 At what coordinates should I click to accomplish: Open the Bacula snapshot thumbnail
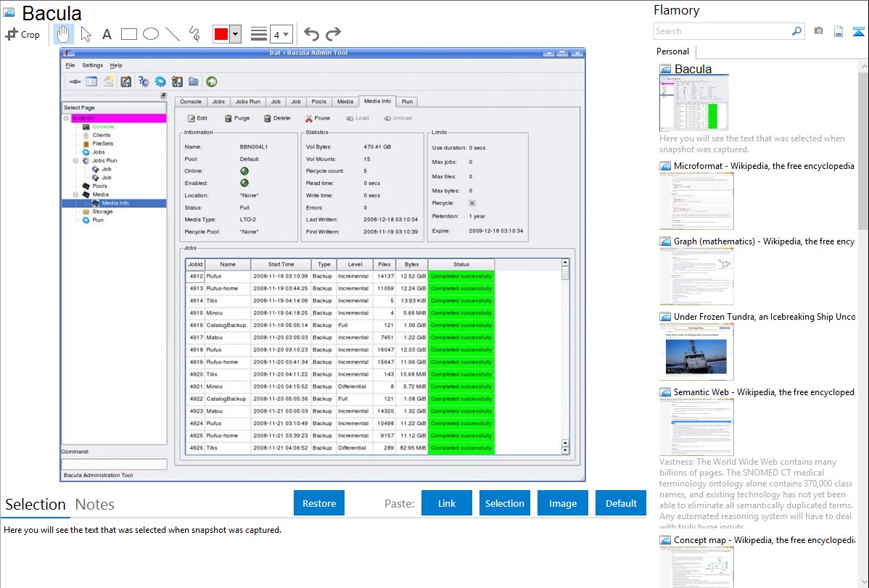pos(693,103)
